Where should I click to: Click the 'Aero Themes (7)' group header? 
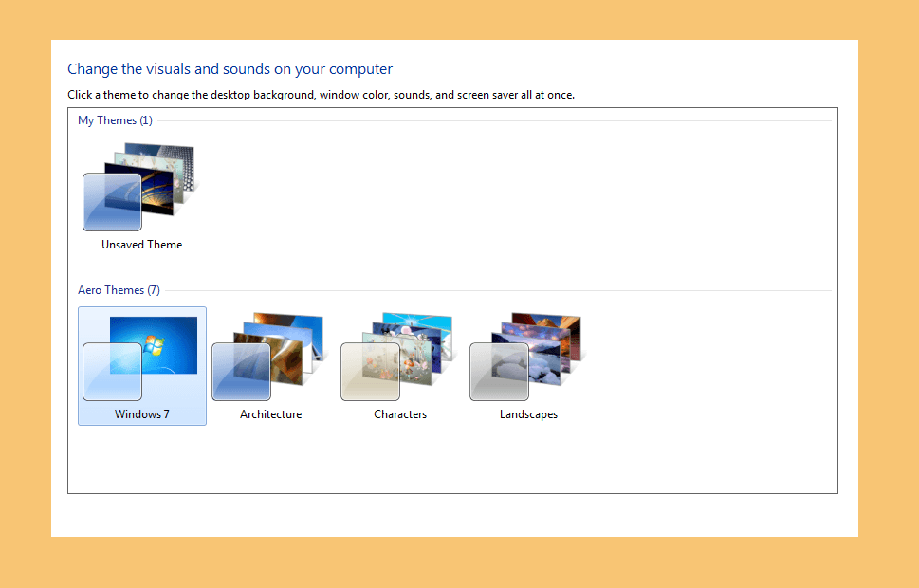[119, 290]
